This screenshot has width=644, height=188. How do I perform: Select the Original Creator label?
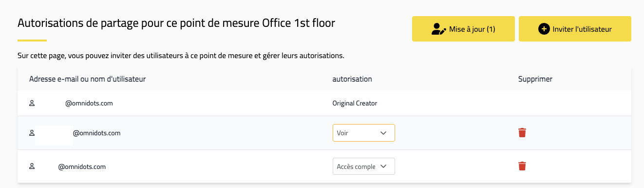[x=355, y=104]
